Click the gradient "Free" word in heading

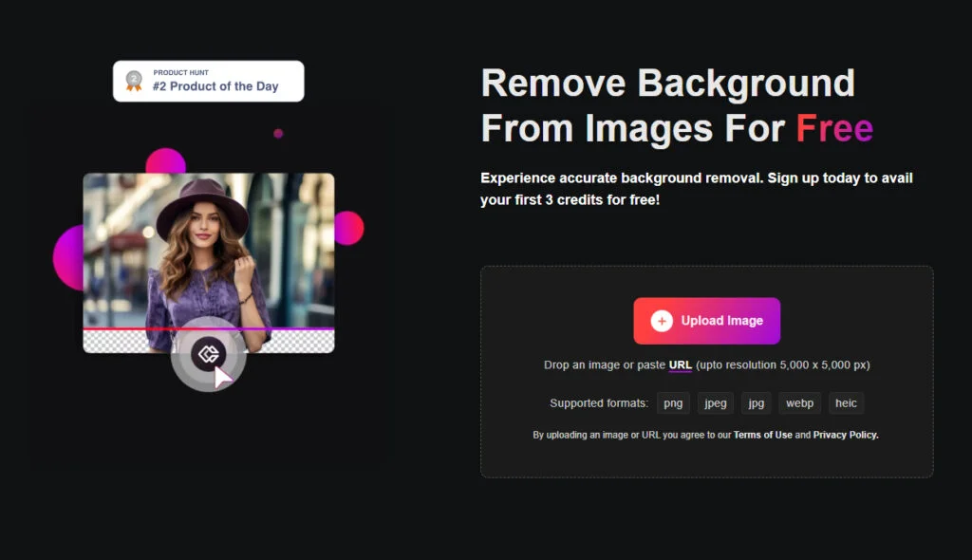834,127
